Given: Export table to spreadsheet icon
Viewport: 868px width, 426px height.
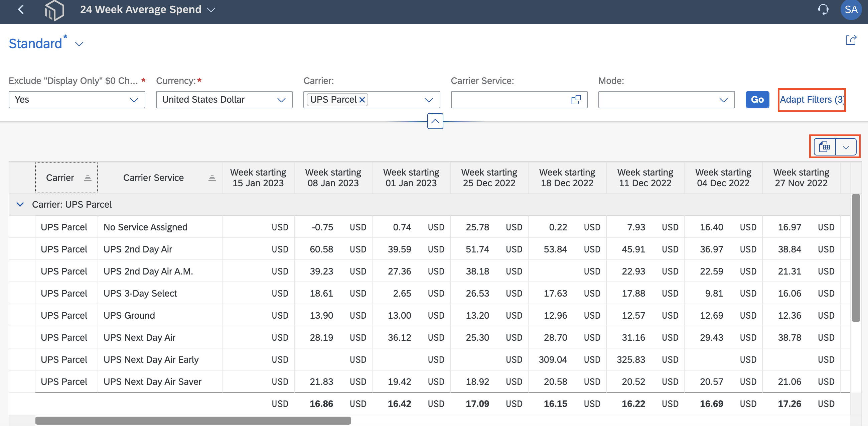Looking at the screenshot, I should point(825,147).
